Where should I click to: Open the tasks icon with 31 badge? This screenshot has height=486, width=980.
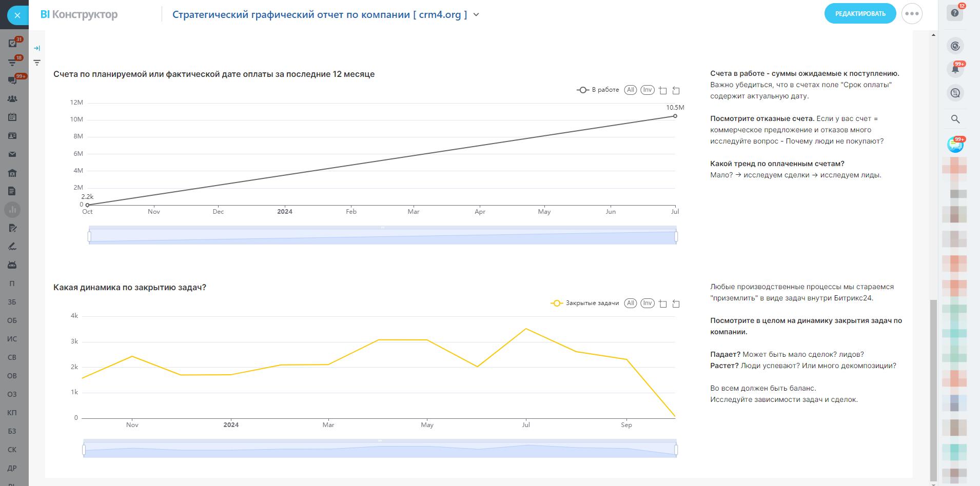click(13, 44)
